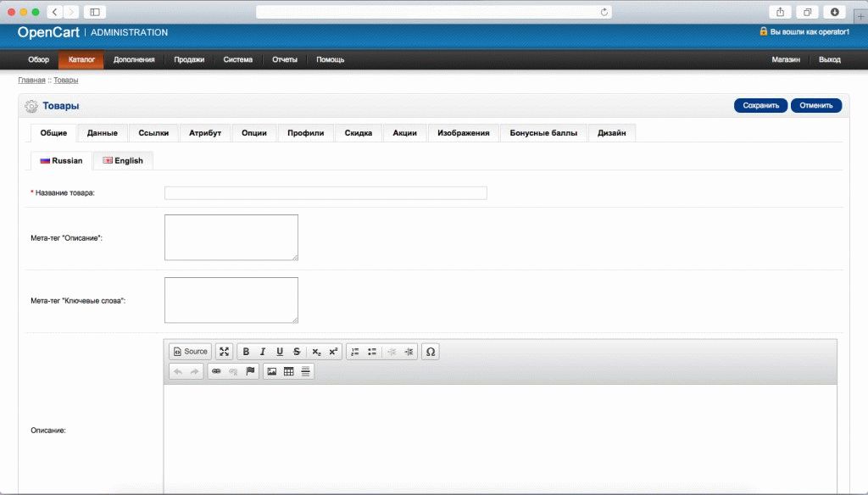The width and height of the screenshot is (868, 495).
Task: Insert a bulleted list
Action: (x=372, y=352)
